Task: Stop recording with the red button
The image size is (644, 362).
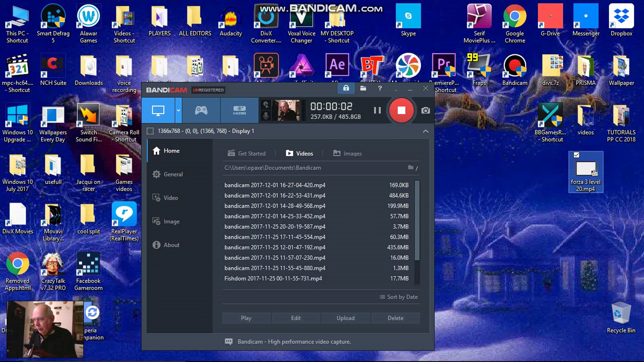Action: (401, 110)
